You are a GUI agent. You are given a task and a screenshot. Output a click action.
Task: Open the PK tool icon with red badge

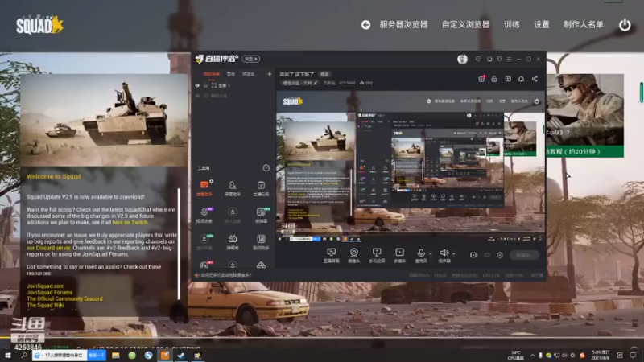coord(204,265)
